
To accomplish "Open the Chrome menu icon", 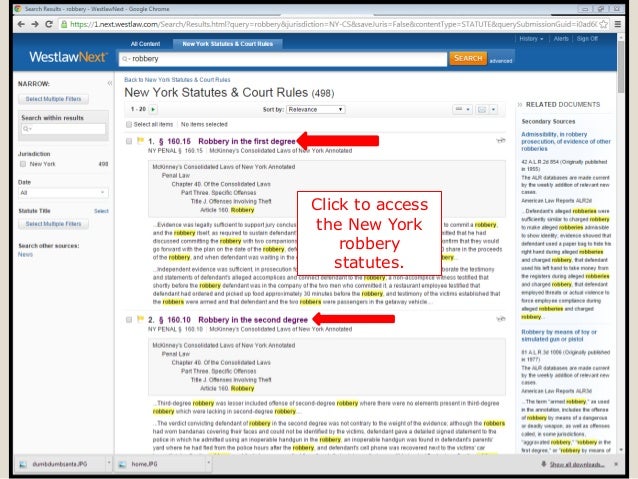I will point(618,24).
